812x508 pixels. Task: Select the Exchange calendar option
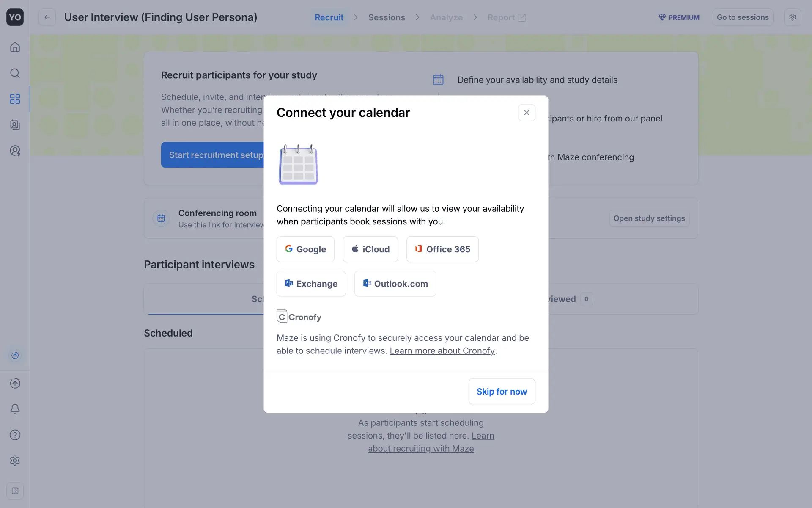pyautogui.click(x=311, y=284)
